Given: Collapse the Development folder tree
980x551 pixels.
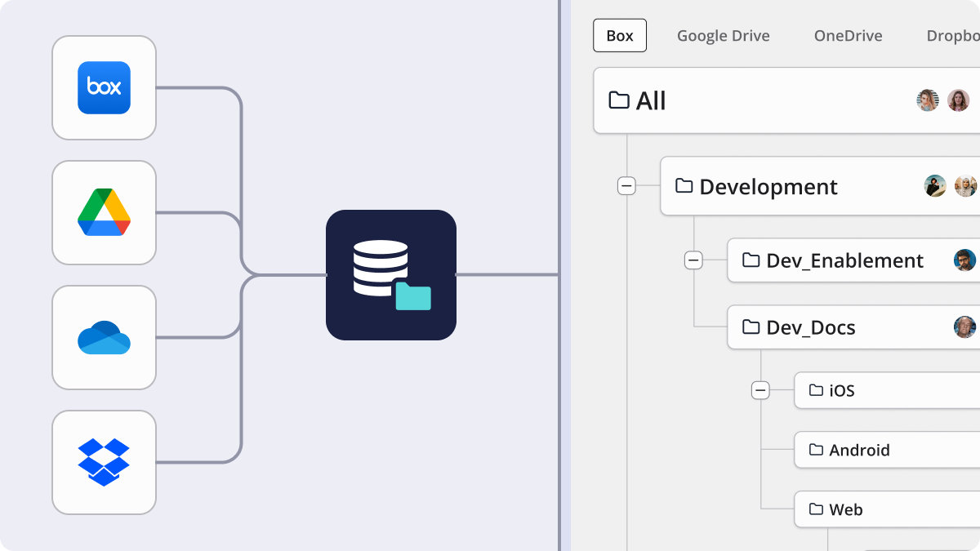Looking at the screenshot, I should [626, 186].
